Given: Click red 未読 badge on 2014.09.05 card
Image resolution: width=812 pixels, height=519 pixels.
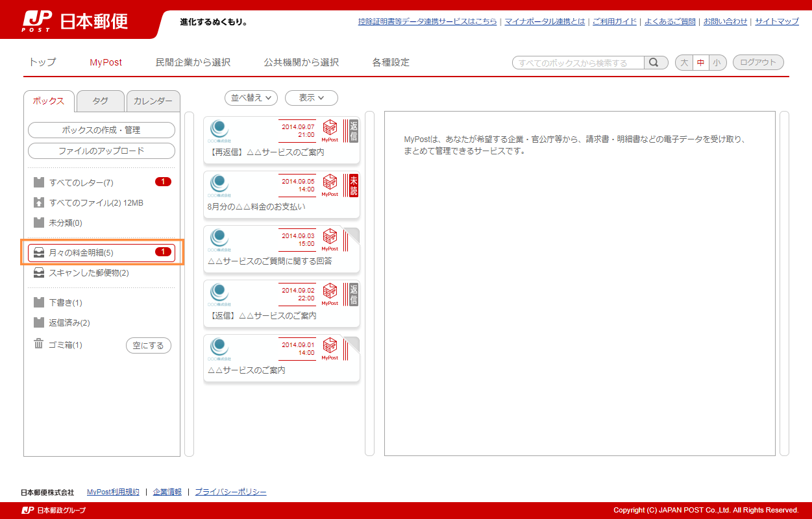Looking at the screenshot, I should coord(353,185).
